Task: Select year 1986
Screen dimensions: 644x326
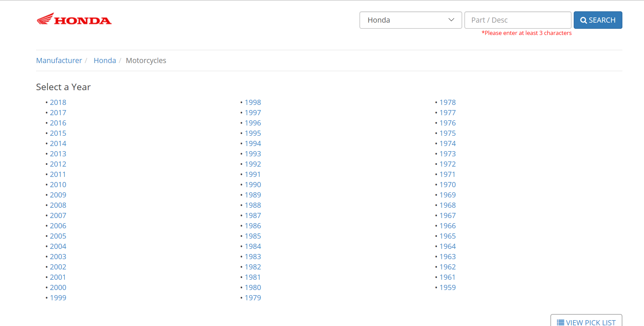Action: tap(253, 226)
